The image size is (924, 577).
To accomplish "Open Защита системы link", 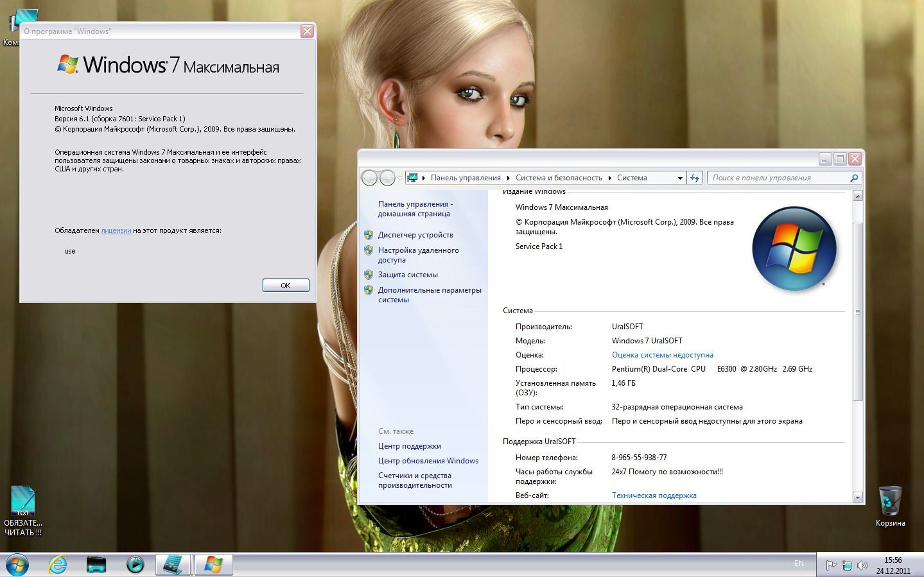I will [408, 275].
